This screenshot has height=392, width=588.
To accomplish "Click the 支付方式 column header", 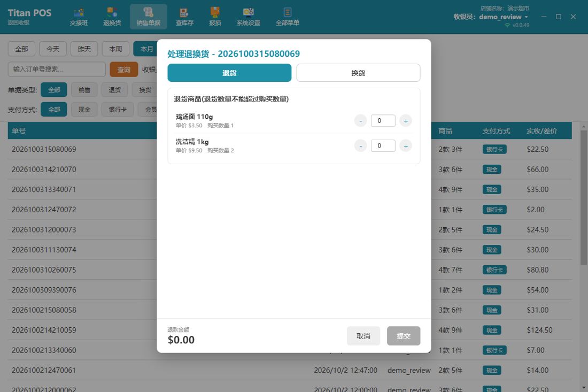I will pos(496,131).
